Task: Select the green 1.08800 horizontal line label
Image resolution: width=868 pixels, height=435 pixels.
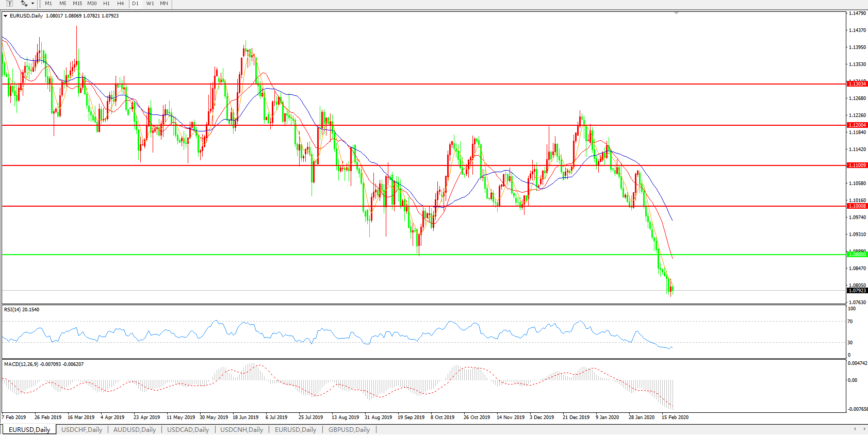Action: point(857,255)
